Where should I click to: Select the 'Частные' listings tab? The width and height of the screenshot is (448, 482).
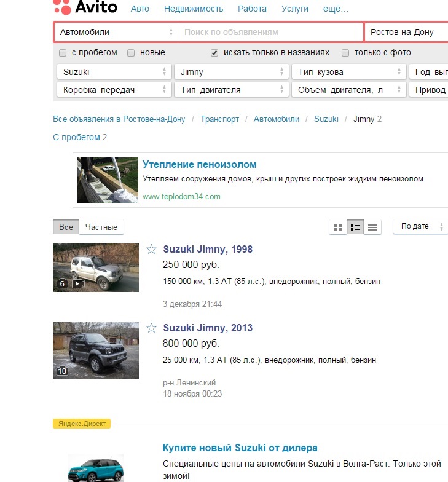(x=101, y=227)
